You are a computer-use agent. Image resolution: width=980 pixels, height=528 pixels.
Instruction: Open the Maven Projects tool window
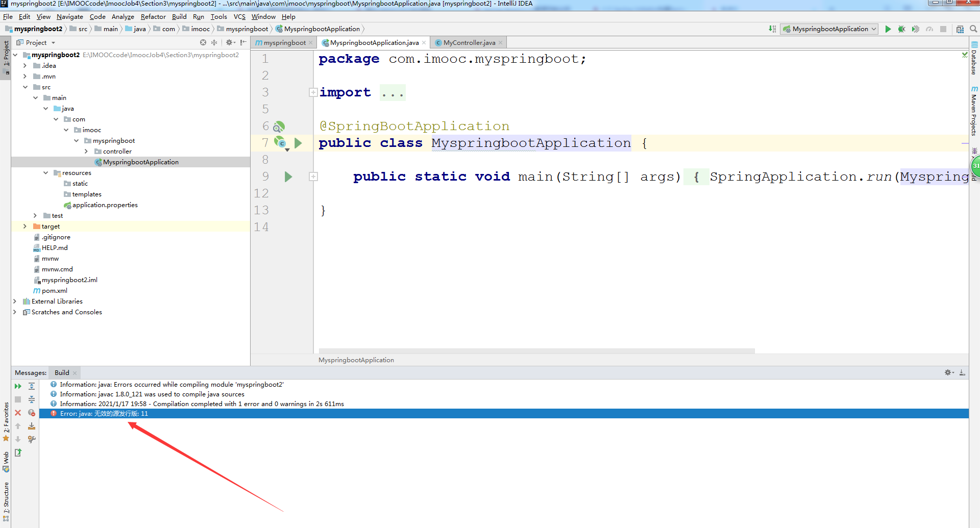pos(974,111)
